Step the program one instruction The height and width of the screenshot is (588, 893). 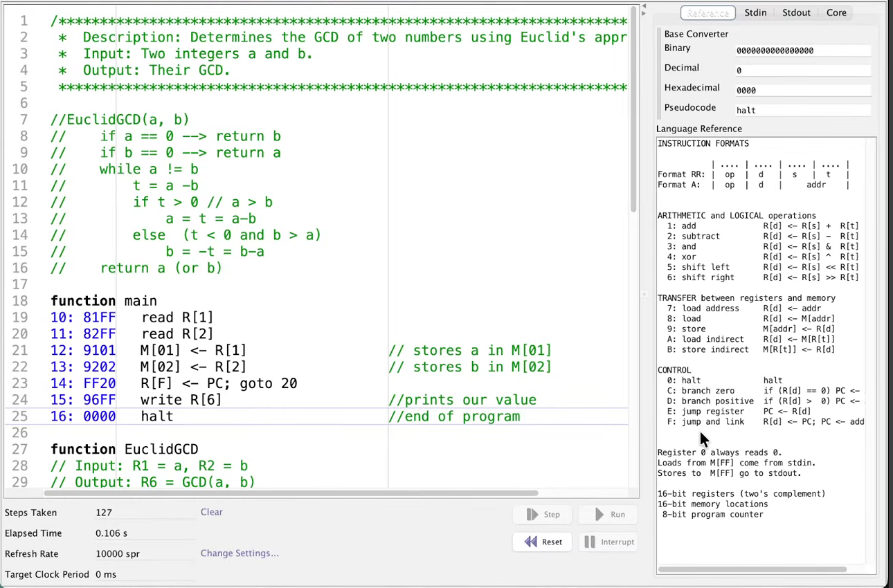coord(543,515)
